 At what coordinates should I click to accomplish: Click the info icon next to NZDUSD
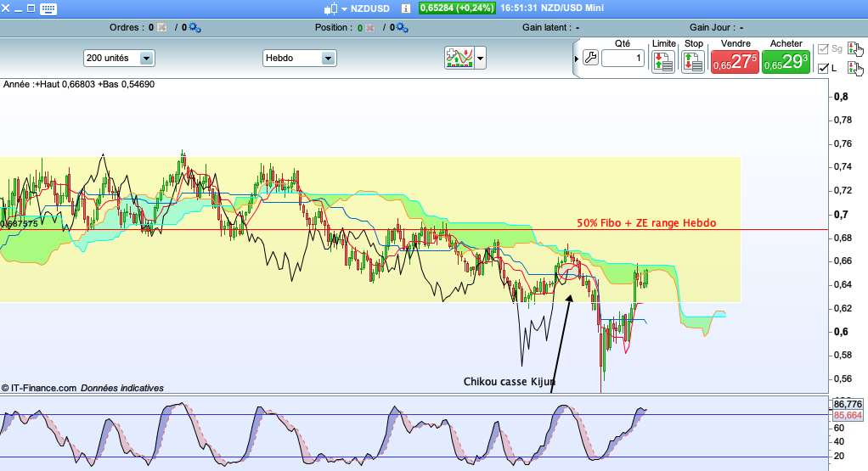pyautogui.click(x=404, y=8)
